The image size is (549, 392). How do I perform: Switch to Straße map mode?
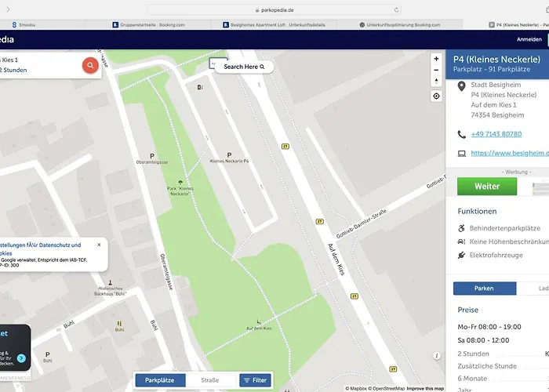pos(210,380)
